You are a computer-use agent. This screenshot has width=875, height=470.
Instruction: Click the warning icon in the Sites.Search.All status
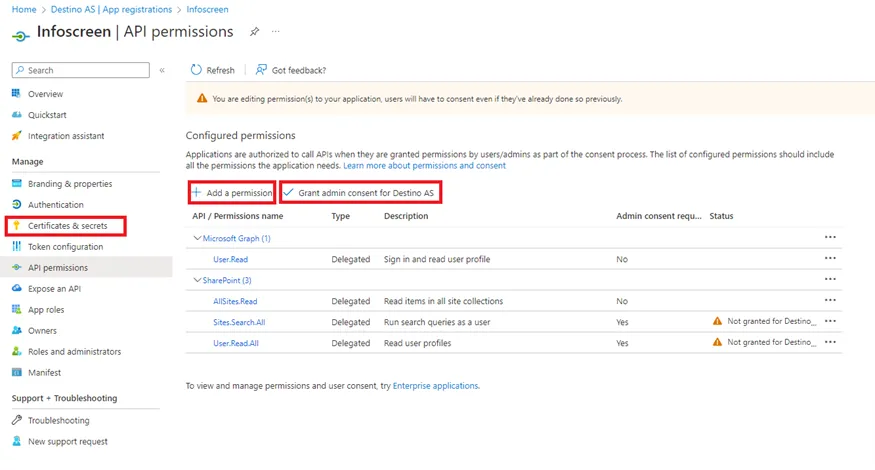tap(717, 321)
